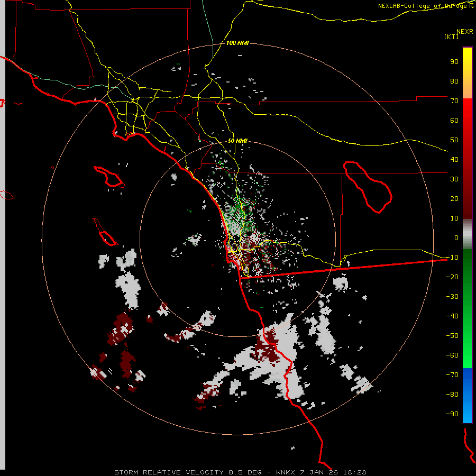Image resolution: width=476 pixels, height=476 pixels.
Task: Click the 0 value on the velocity scale
Action: pyautogui.click(x=456, y=238)
